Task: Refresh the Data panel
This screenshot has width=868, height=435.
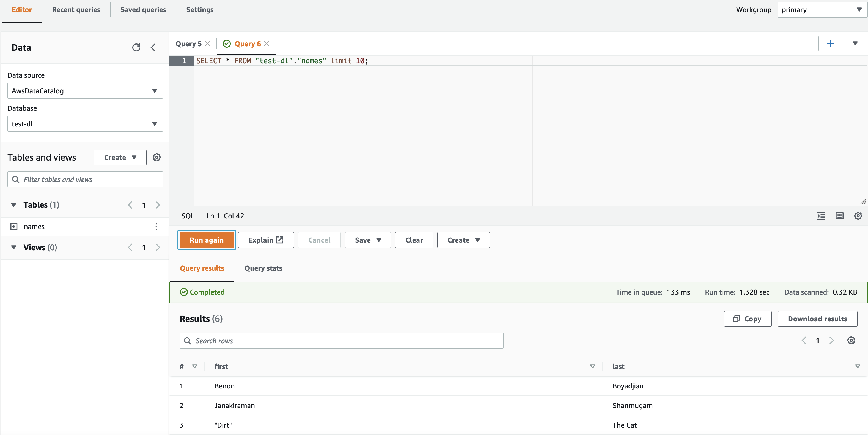Action: click(136, 48)
